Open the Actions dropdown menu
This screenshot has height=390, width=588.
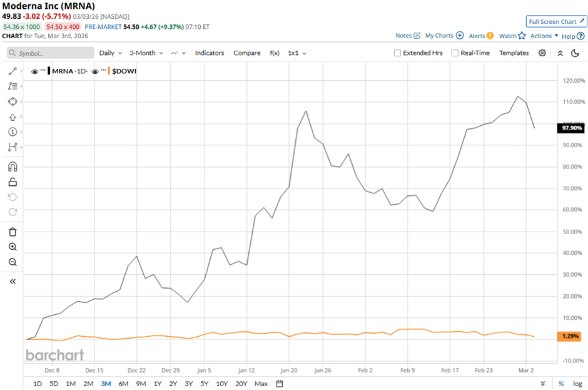pos(544,36)
